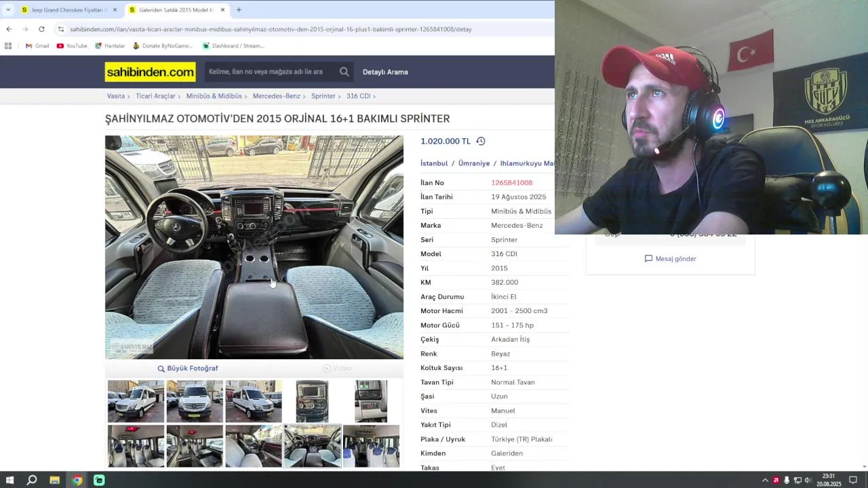
Task: Open Detaylı Arama link
Action: point(385,72)
